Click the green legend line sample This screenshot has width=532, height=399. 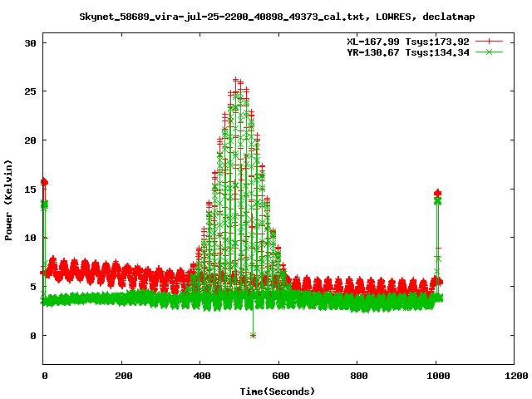pyautogui.click(x=489, y=52)
